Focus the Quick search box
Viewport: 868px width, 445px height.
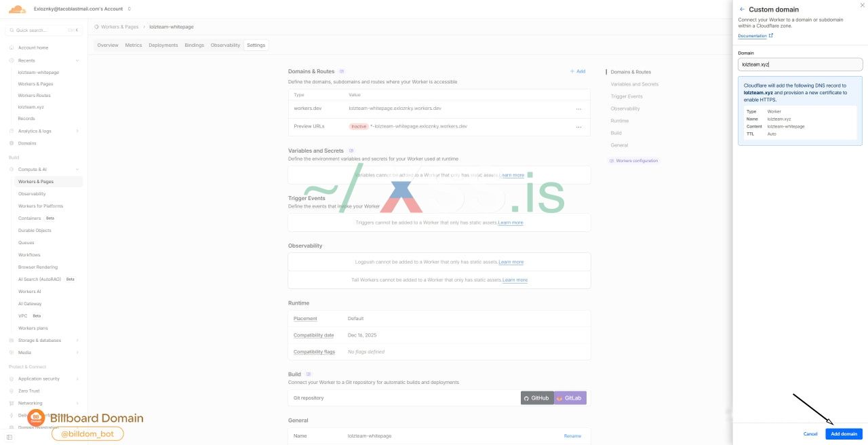43,30
